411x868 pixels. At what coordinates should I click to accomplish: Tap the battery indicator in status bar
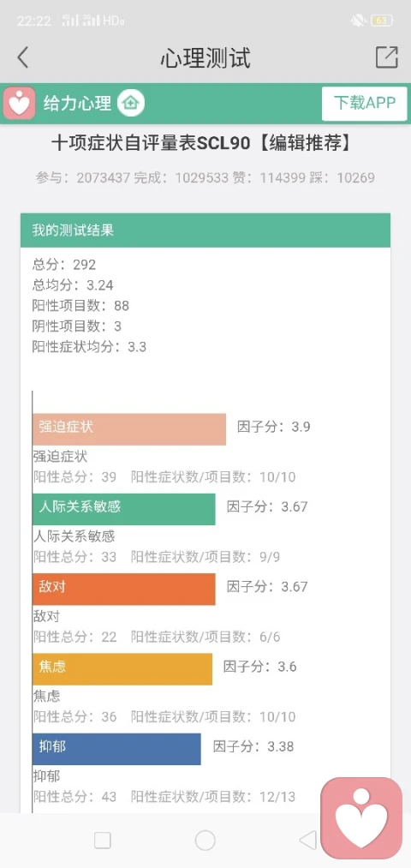[x=382, y=21]
